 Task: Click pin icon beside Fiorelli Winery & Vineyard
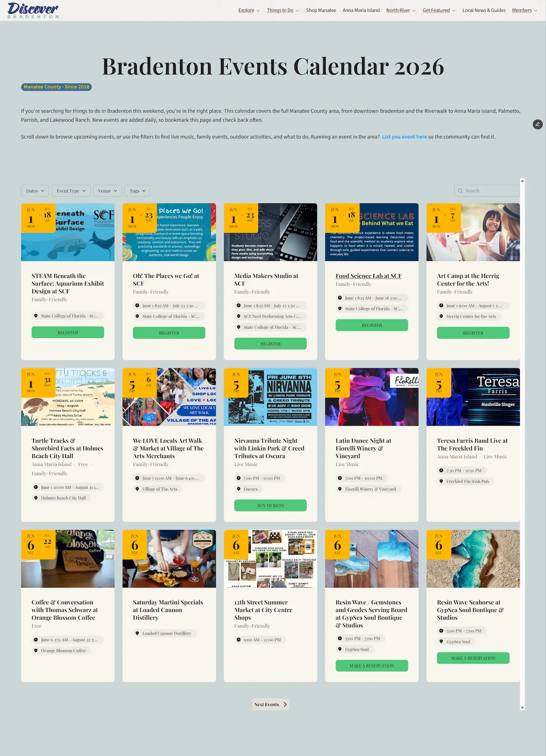click(340, 489)
